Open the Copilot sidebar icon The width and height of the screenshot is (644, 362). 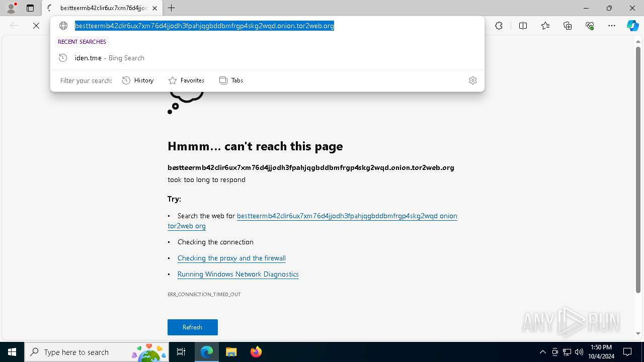[x=632, y=26]
